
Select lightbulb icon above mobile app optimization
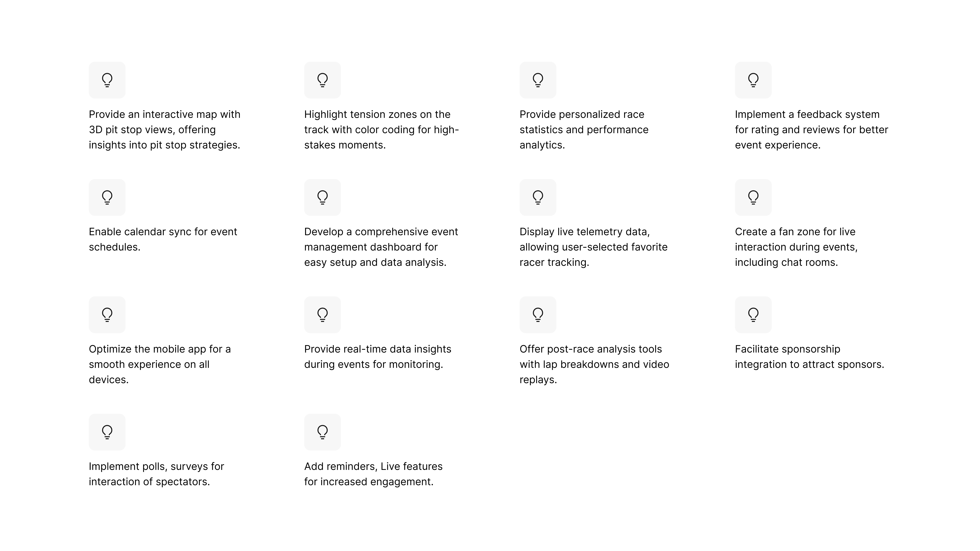click(x=107, y=315)
